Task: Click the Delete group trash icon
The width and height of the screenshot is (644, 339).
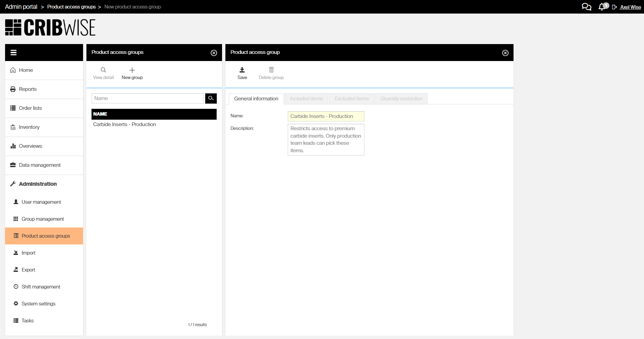Action: click(x=271, y=70)
